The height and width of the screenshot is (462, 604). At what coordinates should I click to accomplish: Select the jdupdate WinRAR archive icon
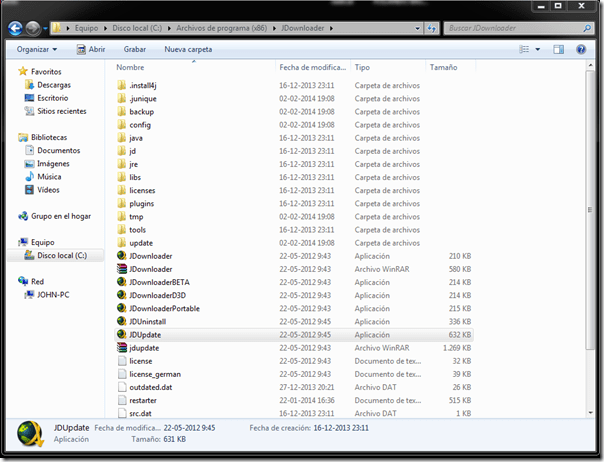122,347
